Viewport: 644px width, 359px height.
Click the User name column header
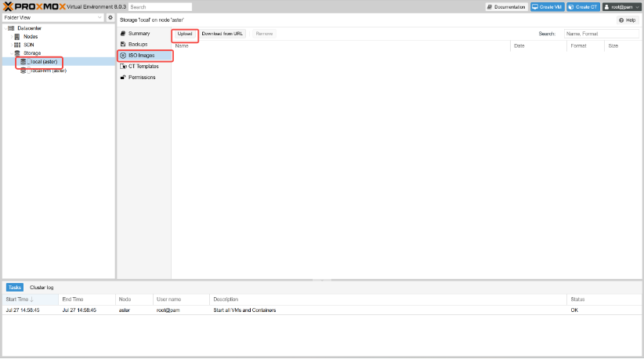tap(181, 299)
